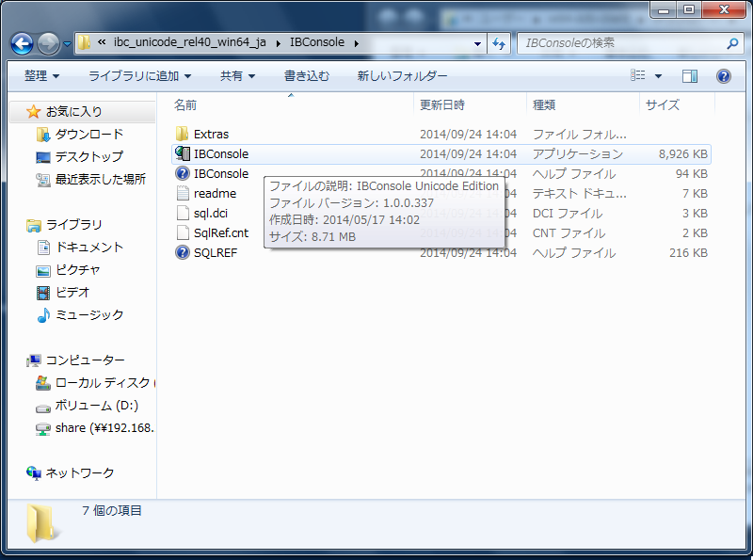Open the share network drive
Viewport: 753px width, 560px height.
coord(104,427)
